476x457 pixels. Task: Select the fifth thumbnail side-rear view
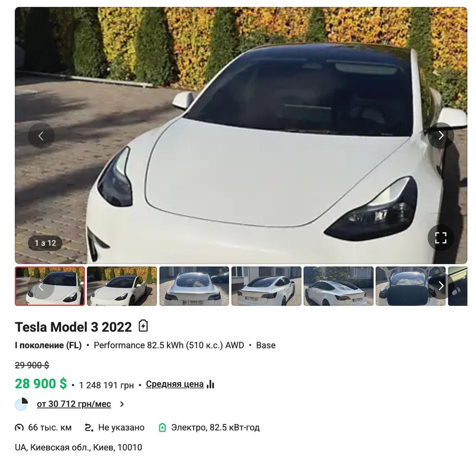(339, 286)
